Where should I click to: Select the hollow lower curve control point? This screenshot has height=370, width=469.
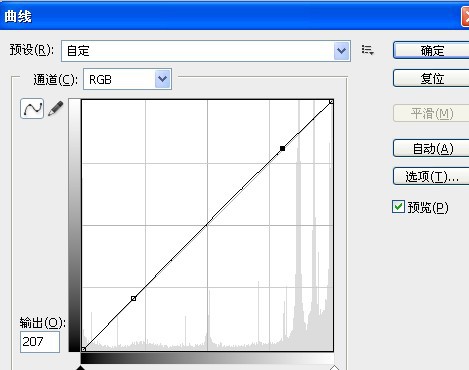[x=133, y=298]
